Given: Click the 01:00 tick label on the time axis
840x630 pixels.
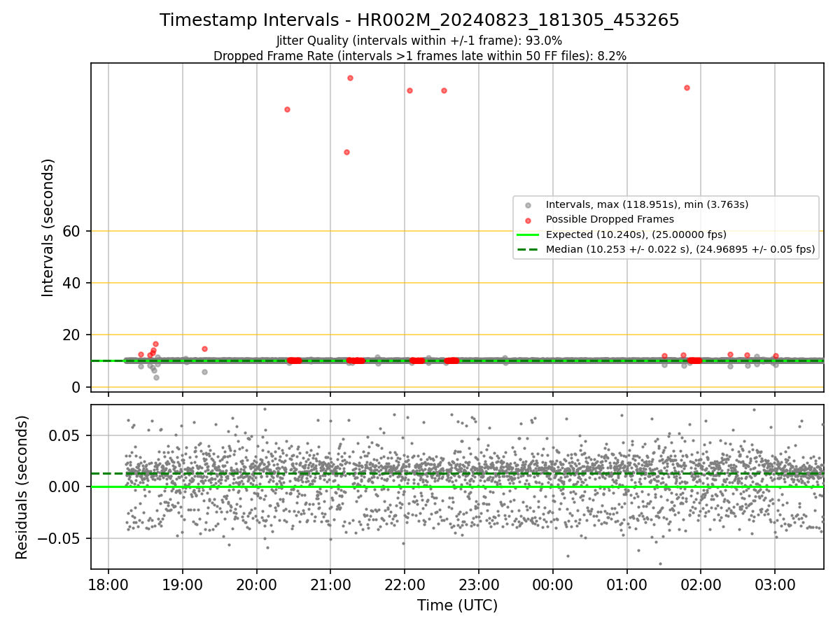Looking at the screenshot, I should [626, 586].
